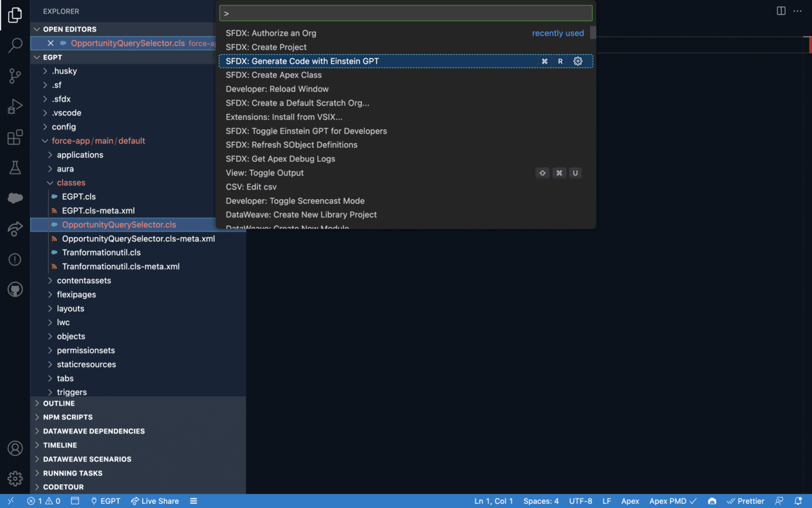Open the Live Share arrow view in the activity bar

(15, 229)
